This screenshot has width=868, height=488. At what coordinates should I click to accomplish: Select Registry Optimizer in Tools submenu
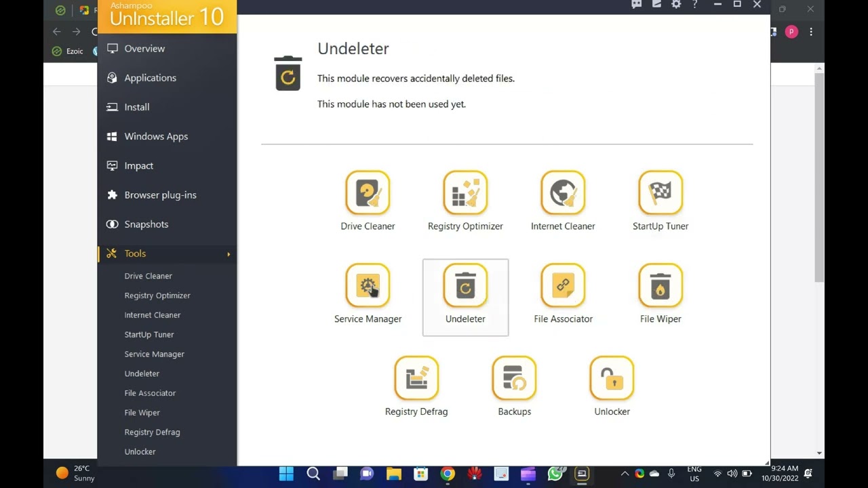pos(157,296)
